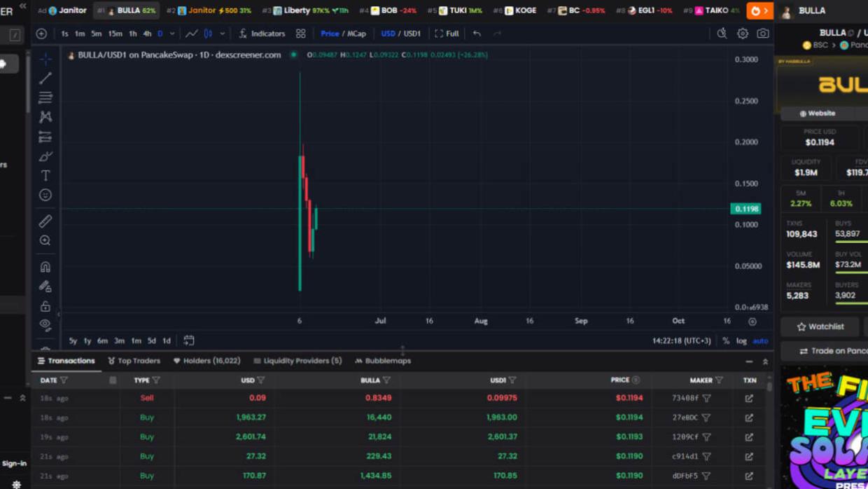Switch to the Top Traders tab

[134, 361]
